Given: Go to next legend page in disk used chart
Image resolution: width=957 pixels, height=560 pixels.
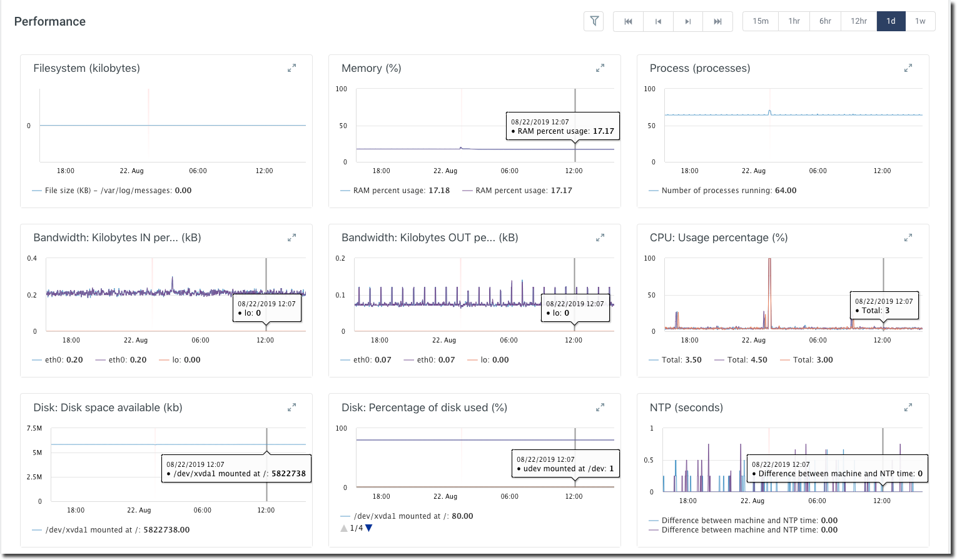Looking at the screenshot, I should [369, 528].
